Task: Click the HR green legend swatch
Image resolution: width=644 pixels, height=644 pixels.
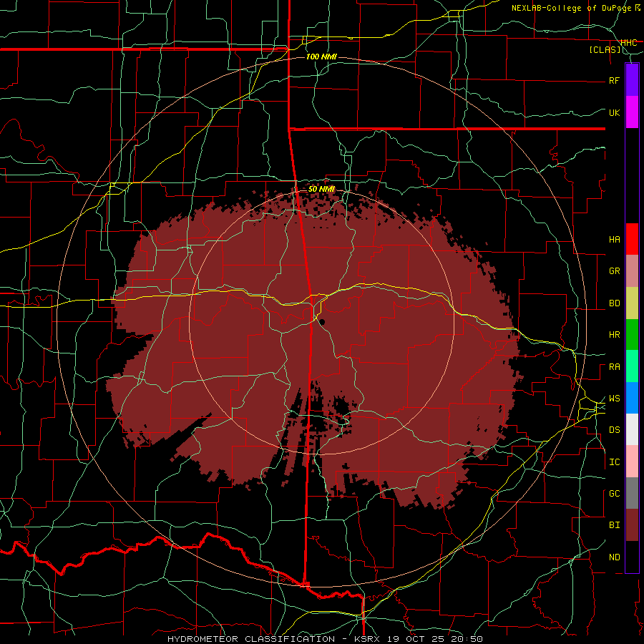Action: (632, 335)
